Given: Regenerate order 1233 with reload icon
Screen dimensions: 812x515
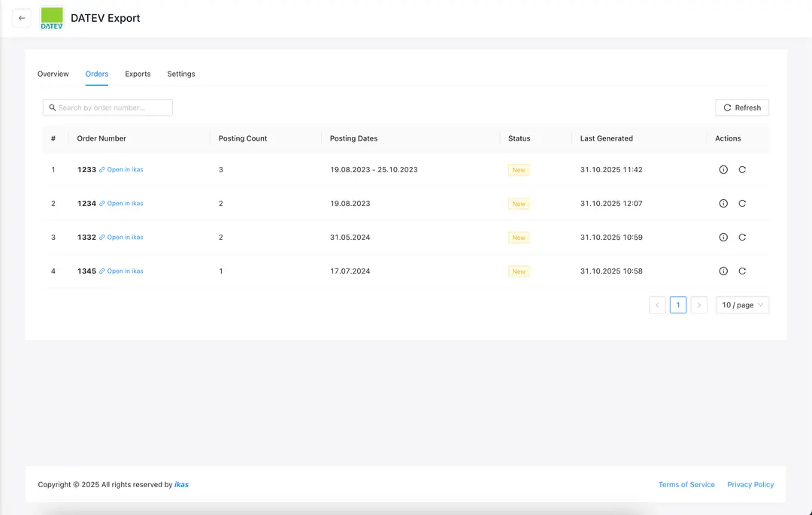Looking at the screenshot, I should [x=742, y=170].
